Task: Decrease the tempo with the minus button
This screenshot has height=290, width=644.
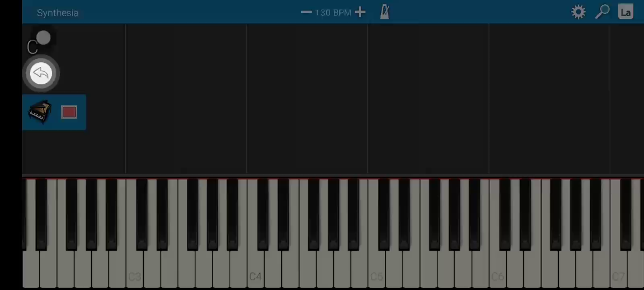Action: pyautogui.click(x=306, y=12)
